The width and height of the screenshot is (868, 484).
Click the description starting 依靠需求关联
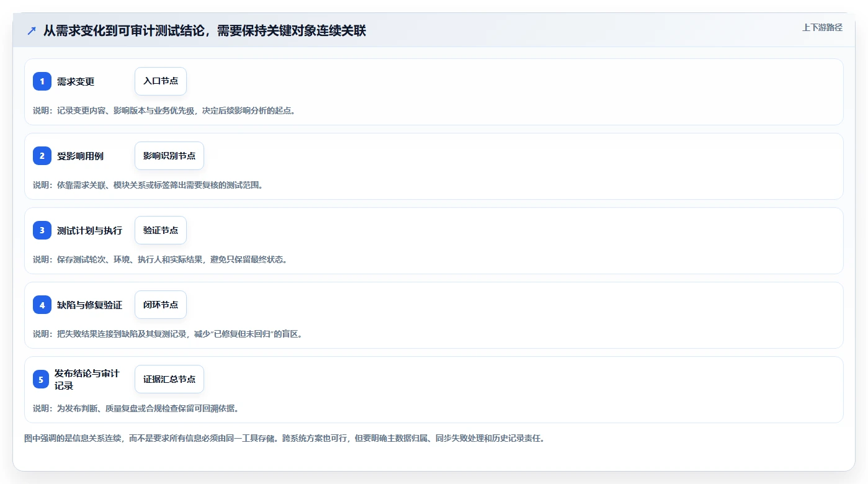[x=148, y=185]
